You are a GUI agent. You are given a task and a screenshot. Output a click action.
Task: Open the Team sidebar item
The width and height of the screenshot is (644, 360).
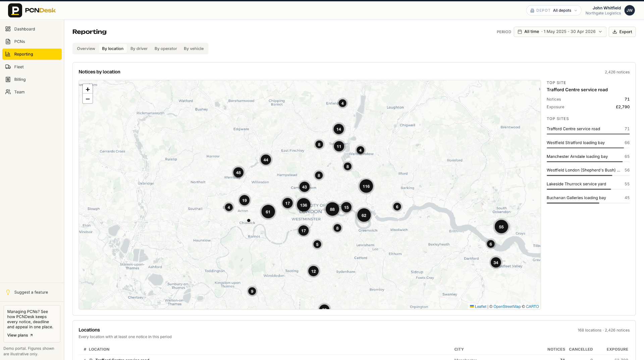point(32,92)
